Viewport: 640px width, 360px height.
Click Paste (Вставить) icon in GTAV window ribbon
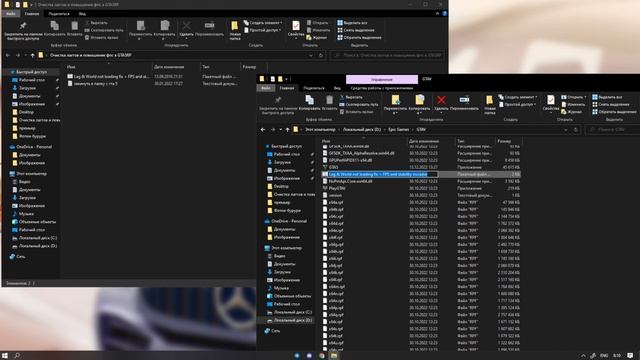click(329, 103)
